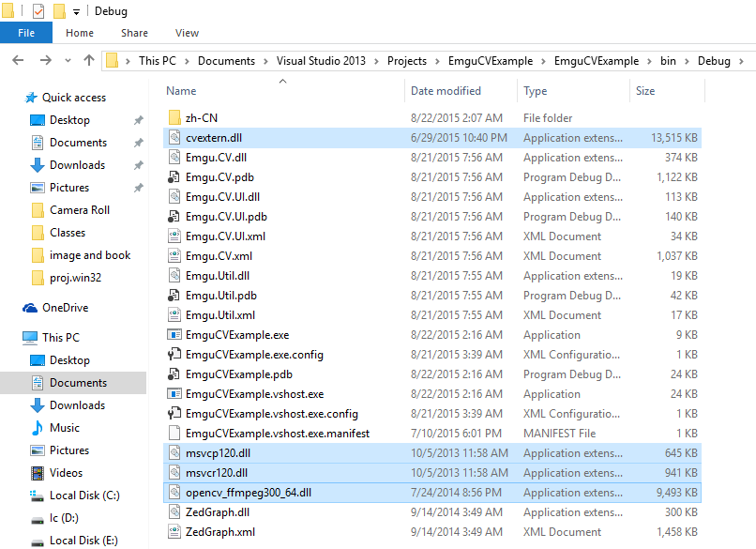Expand chevron after Debug in the address bar
The height and width of the screenshot is (549, 756).
click(741, 61)
